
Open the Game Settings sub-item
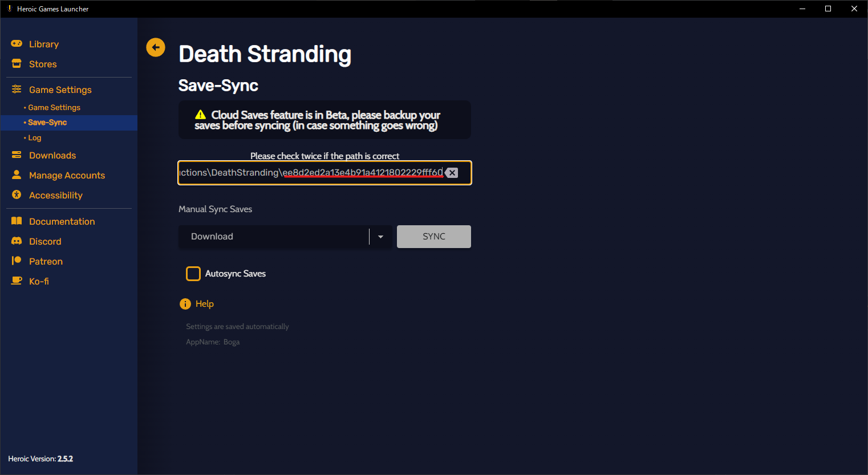point(54,107)
